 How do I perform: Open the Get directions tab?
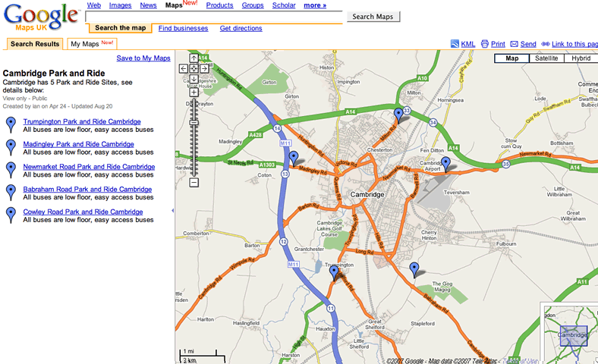pyautogui.click(x=241, y=28)
